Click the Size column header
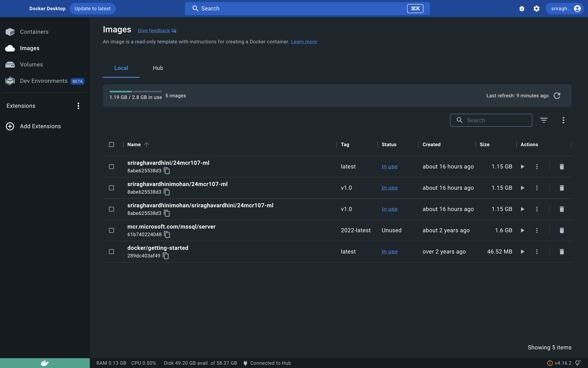Viewport: 588px width, 368px height. coord(484,145)
